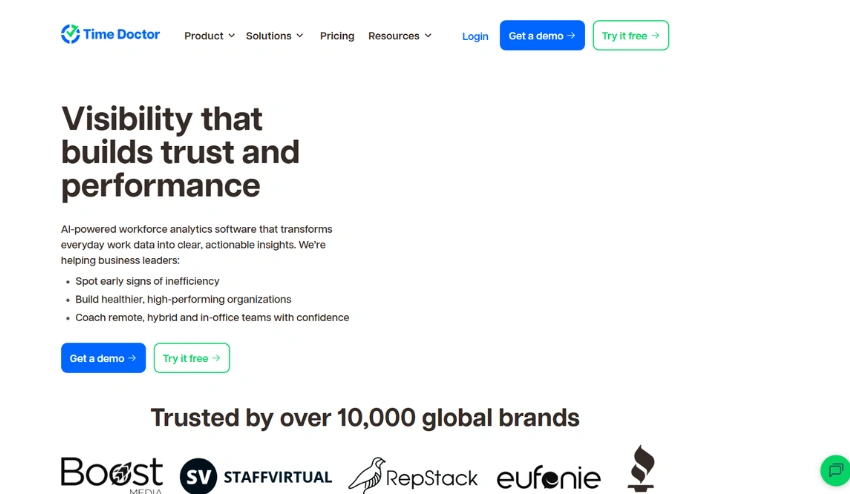Click the Time Doctor checkmark logo icon
Screen dimensions: 850x494
[70, 34]
